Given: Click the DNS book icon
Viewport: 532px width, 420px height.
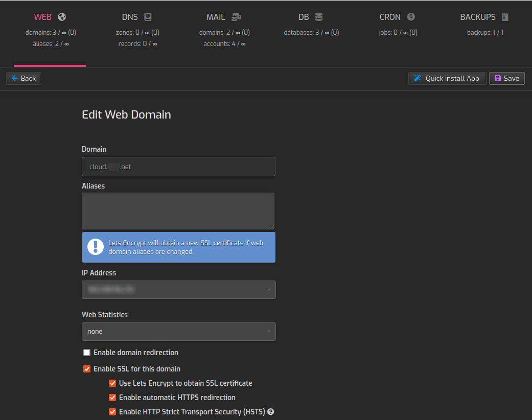Looking at the screenshot, I should (148, 17).
